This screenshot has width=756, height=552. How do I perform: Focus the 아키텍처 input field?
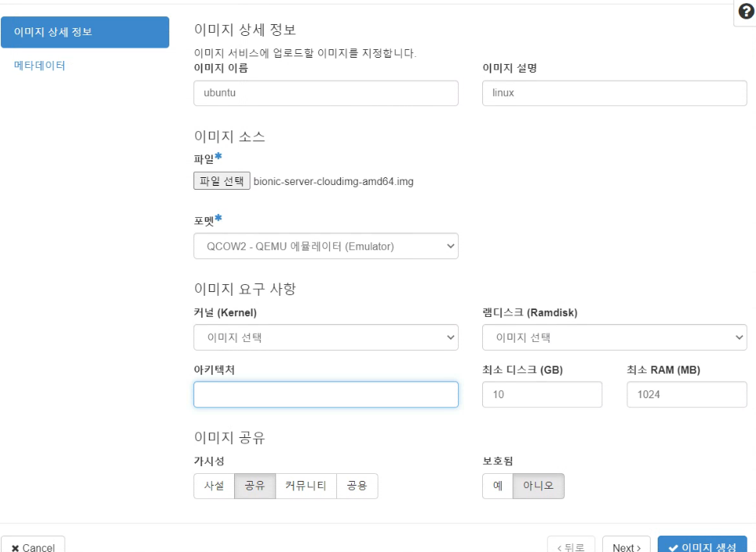point(326,394)
